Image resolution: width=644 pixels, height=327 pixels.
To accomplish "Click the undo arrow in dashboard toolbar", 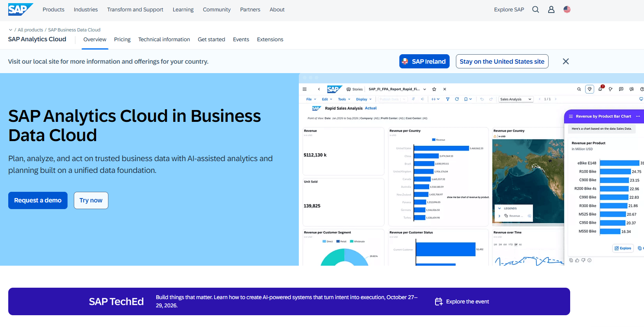I will [x=482, y=99].
